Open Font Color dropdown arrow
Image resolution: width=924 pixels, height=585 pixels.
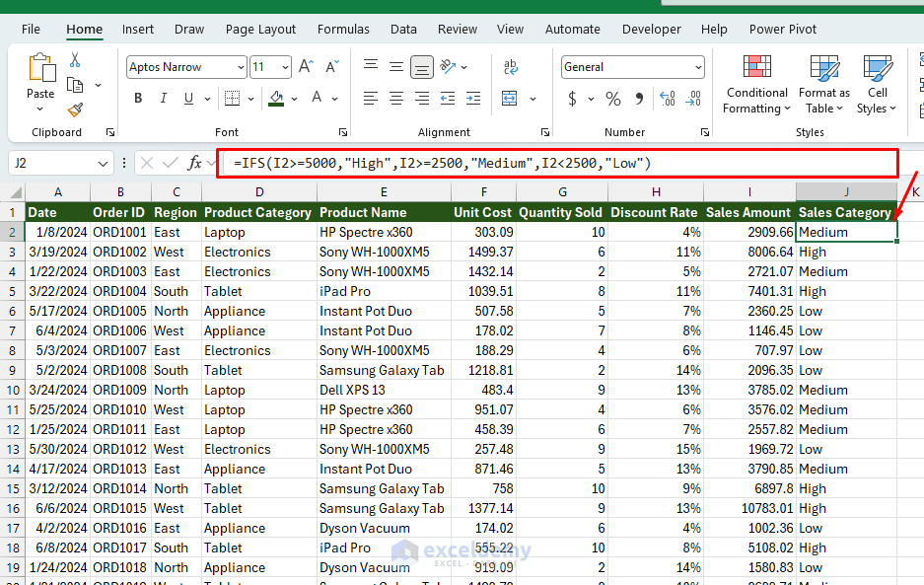[334, 99]
